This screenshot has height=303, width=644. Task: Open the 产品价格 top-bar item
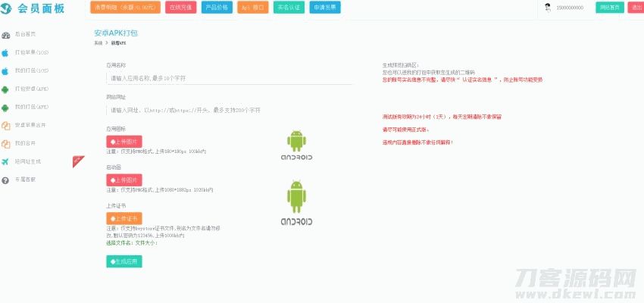pyautogui.click(x=217, y=8)
